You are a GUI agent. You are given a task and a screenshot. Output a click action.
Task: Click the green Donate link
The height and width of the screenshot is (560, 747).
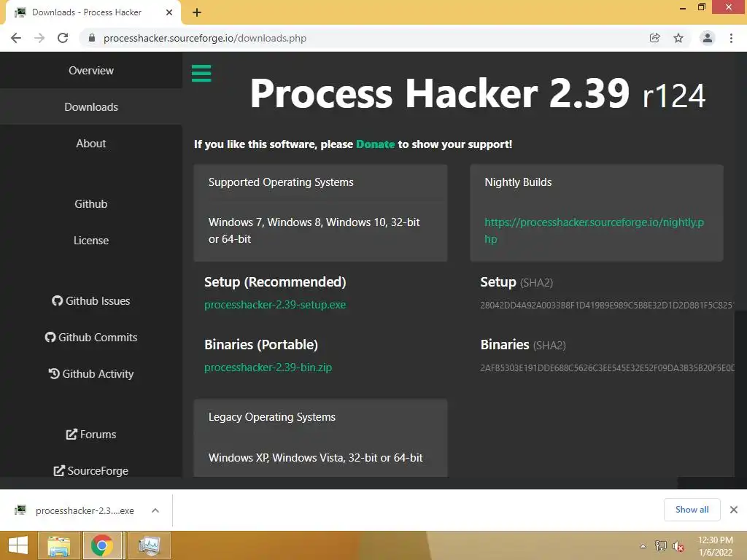pyautogui.click(x=376, y=144)
